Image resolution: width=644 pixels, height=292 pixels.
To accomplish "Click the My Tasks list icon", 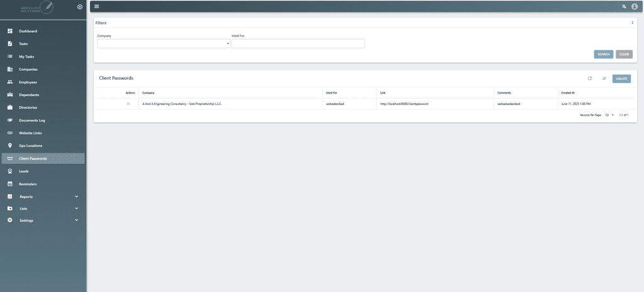I will 10,57.
